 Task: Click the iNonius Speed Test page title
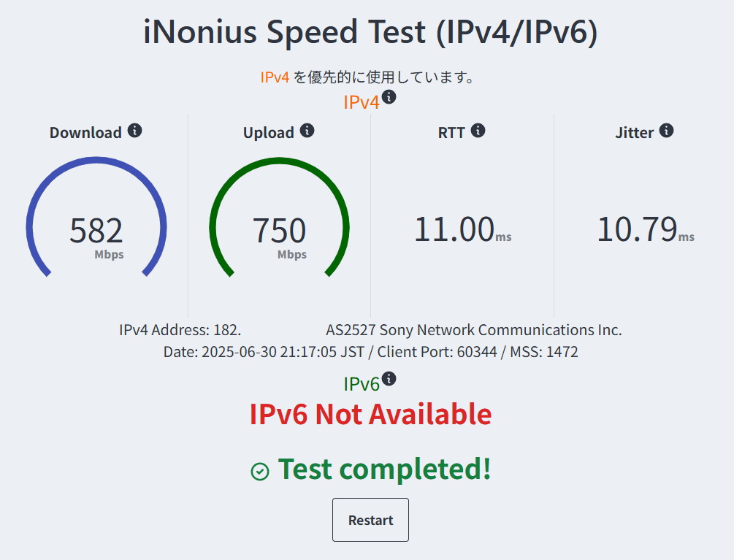[x=370, y=33]
